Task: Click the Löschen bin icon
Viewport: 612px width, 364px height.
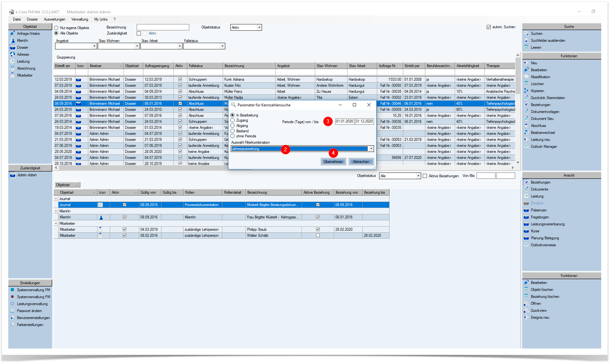Action: (526, 84)
